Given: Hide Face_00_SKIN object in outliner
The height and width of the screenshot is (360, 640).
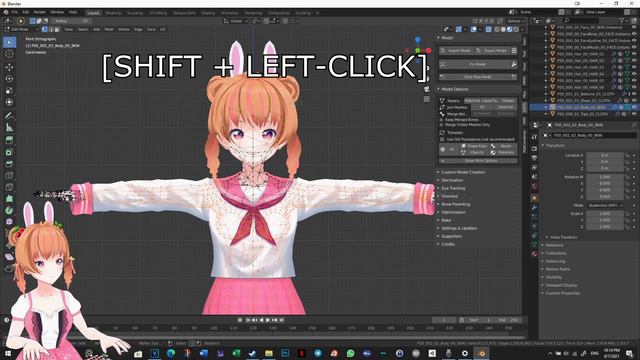Looking at the screenshot, I should pyautogui.click(x=634, y=27).
